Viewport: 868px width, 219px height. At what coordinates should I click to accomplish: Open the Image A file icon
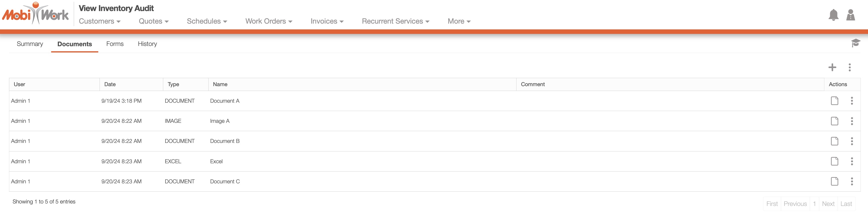tap(834, 121)
